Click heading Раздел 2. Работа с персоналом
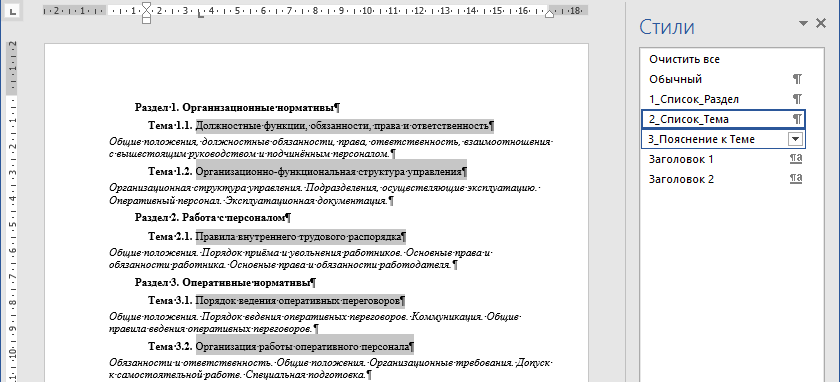The image size is (840, 382). pyautogui.click(x=213, y=218)
